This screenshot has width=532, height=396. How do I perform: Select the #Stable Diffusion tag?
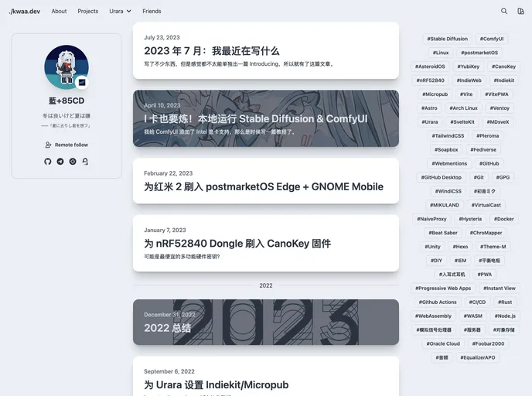(447, 39)
